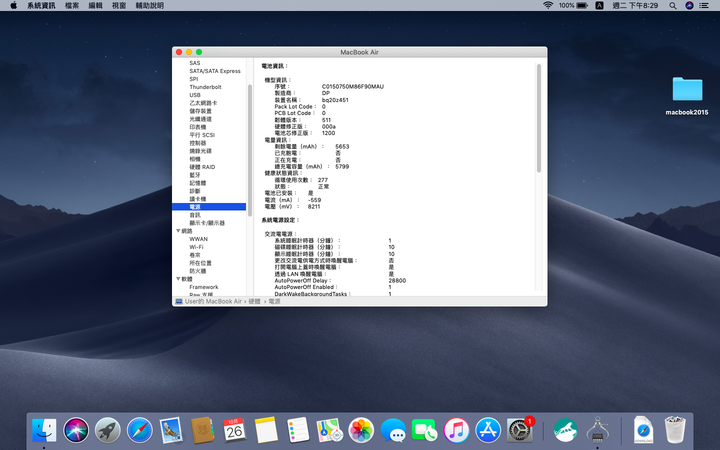Viewport: 720px width, 450px height.
Task: Open the 輔助說明 menu
Action: [x=150, y=6]
